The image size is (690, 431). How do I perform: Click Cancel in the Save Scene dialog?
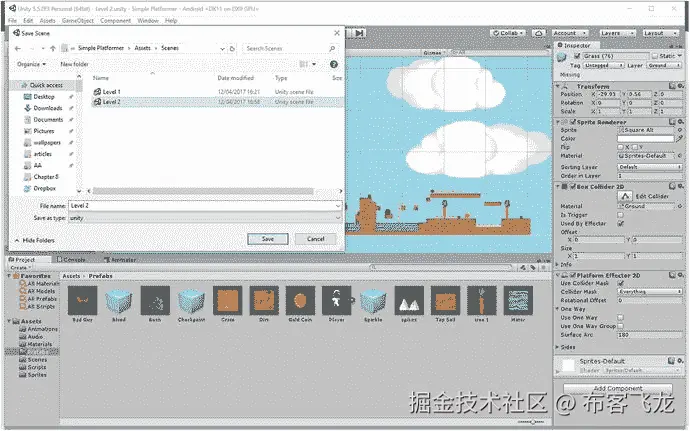tap(316, 239)
